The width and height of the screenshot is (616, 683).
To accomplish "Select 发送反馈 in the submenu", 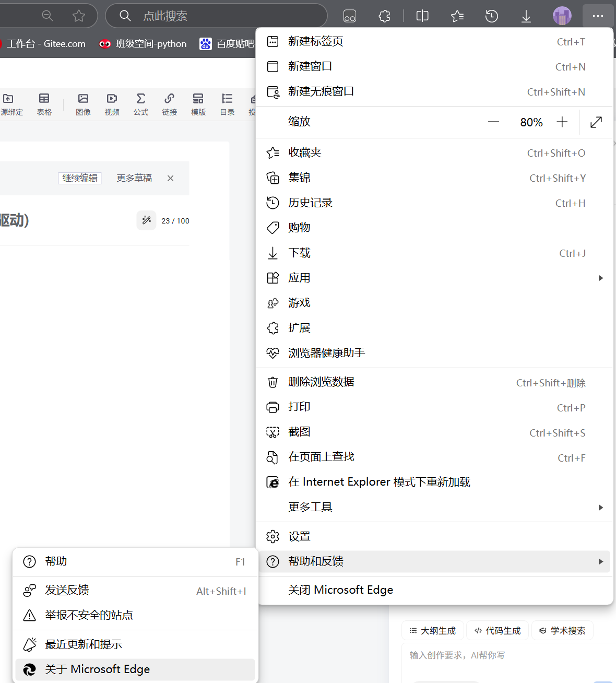I will pos(135,591).
